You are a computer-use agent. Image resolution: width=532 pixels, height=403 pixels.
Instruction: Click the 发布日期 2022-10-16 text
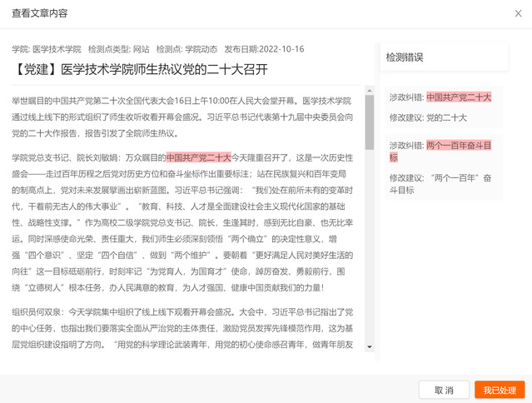[x=266, y=48]
